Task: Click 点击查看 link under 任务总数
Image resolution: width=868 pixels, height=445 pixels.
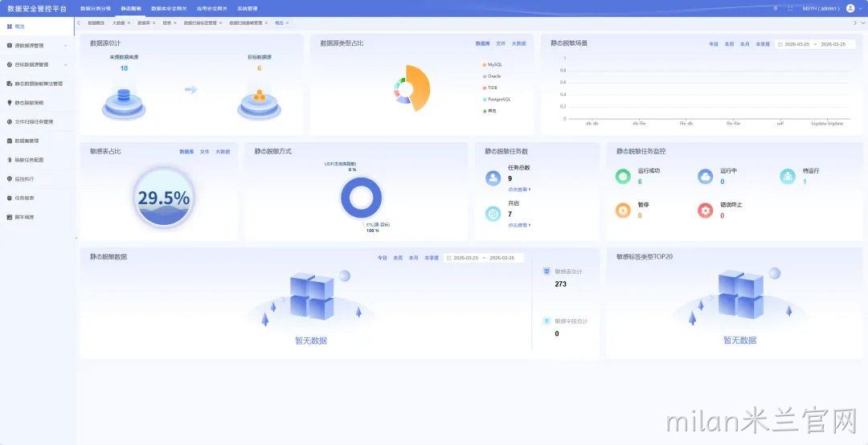Action: pos(518,190)
